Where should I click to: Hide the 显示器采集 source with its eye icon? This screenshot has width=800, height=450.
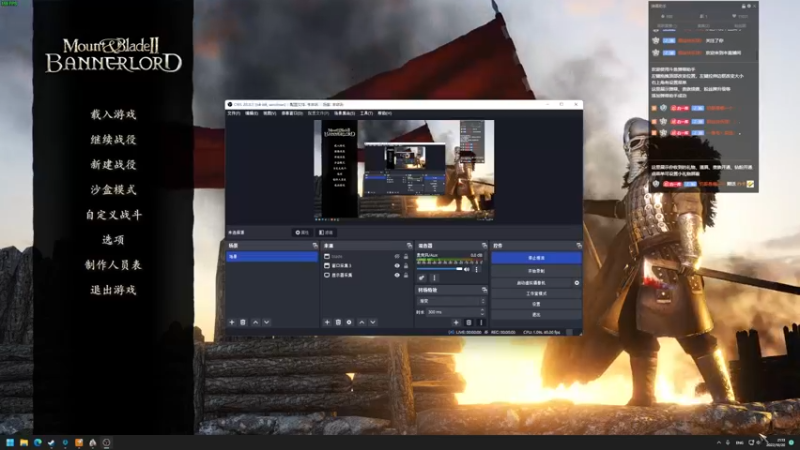point(397,275)
